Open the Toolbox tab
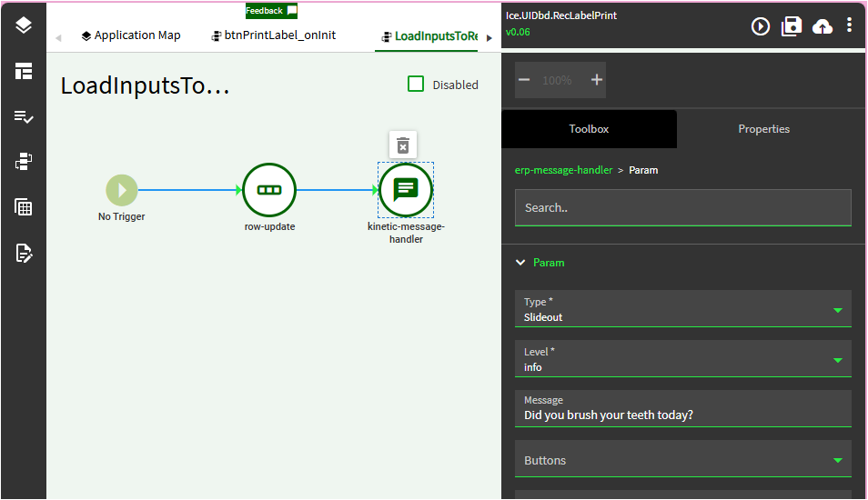This screenshot has width=868, height=500. click(589, 129)
